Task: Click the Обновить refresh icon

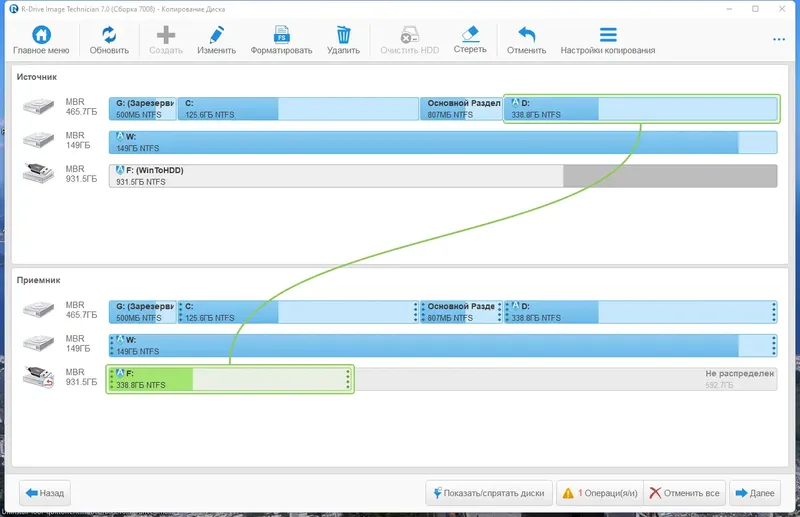Action: [109, 35]
